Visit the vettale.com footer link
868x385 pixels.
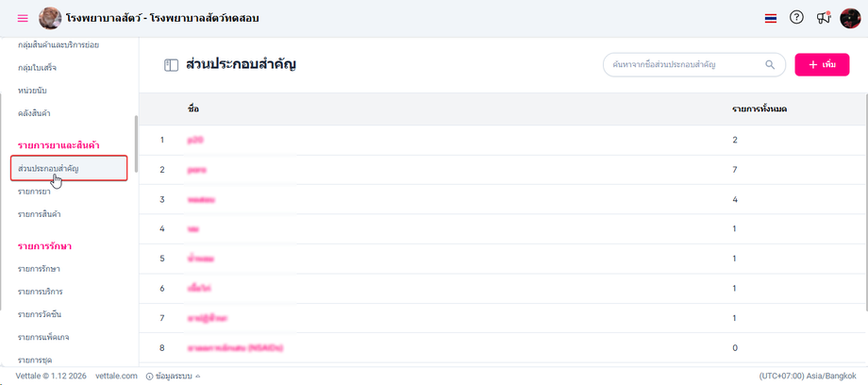click(x=117, y=376)
